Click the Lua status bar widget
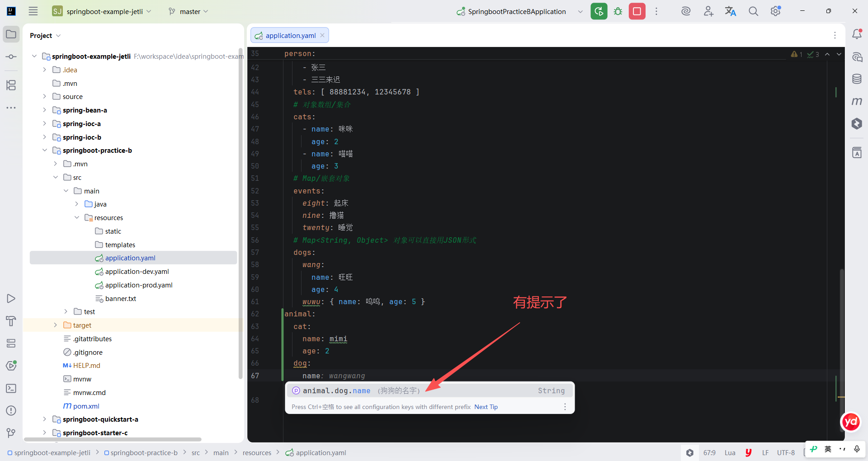Viewport: 868px width, 461px height. (730, 453)
